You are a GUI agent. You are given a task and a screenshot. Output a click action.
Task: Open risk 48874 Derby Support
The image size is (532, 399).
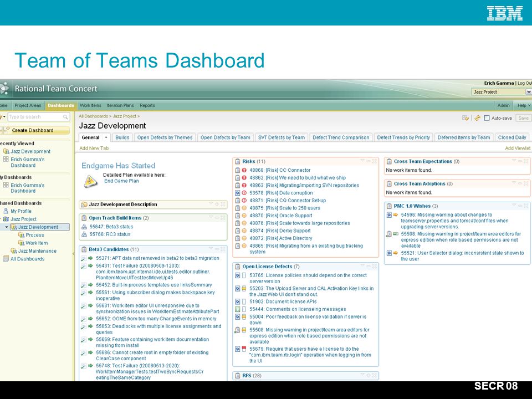pyautogui.click(x=280, y=231)
